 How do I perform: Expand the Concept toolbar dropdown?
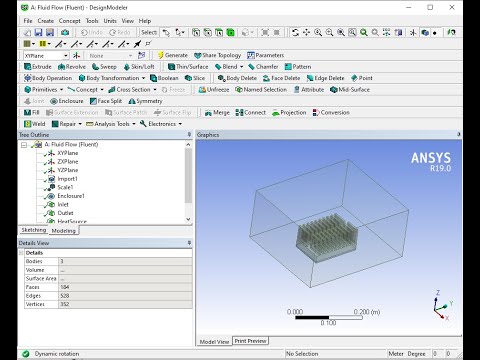pyautogui.click(x=102, y=90)
